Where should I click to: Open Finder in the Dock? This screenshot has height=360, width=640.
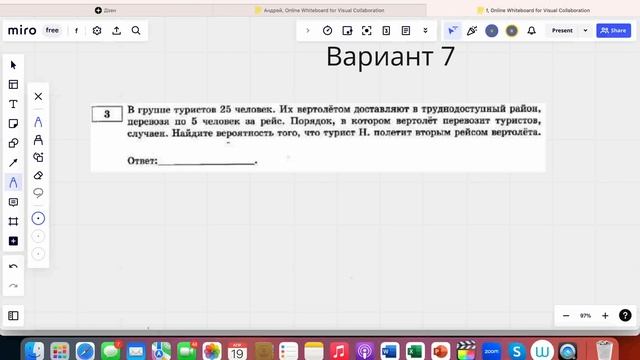pos(34,351)
